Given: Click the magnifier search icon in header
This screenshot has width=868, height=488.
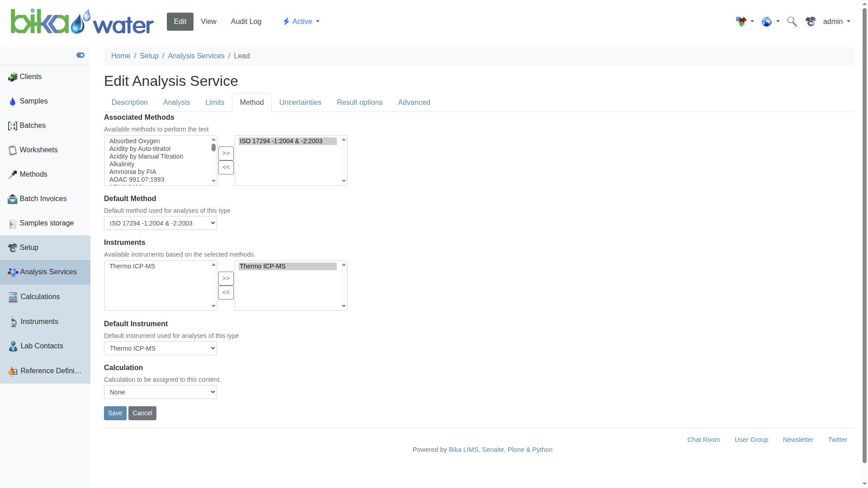Looking at the screenshot, I should pyautogui.click(x=792, y=22).
